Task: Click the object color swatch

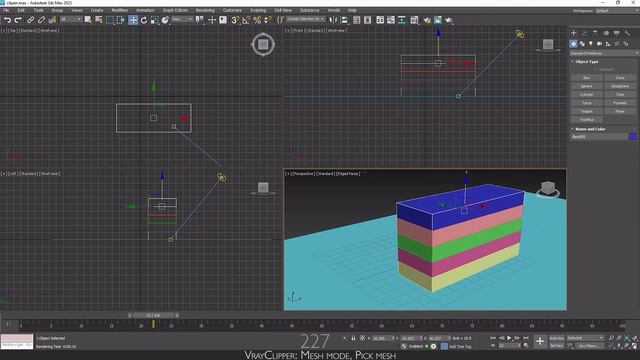Action: click(x=633, y=137)
